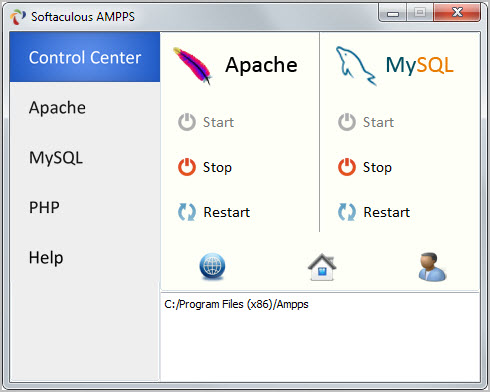
Task: Open the Apache sidebar section
Action: tap(85, 107)
